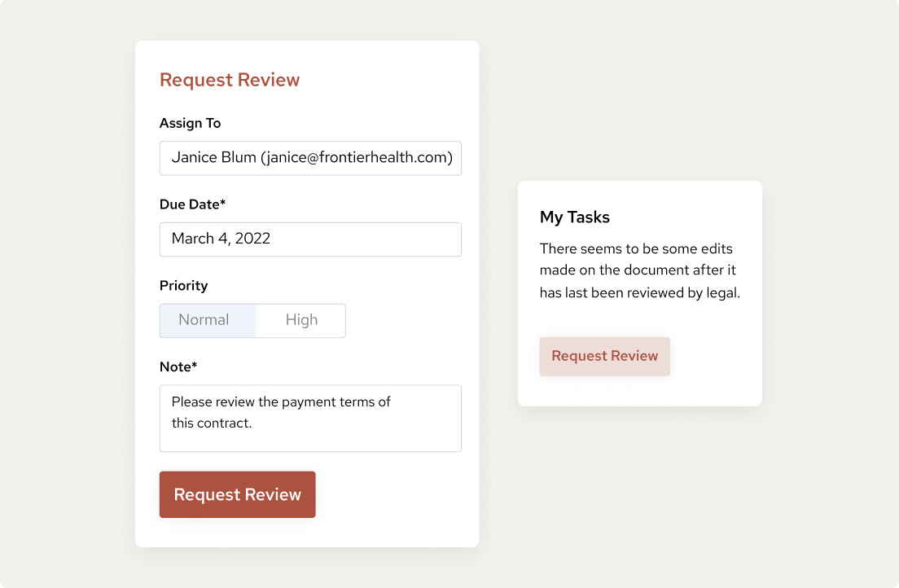899x588 pixels.
Task: Click 'Please review the payment terms of' note line
Action: (281, 402)
